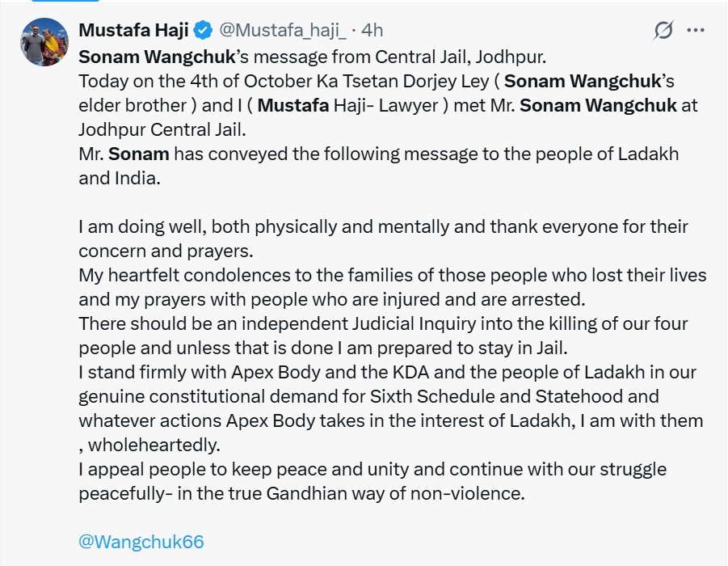Click bold Sonam Wangchuk before 'elder brother'
Viewport: 728px width, 566px height.
point(579,81)
